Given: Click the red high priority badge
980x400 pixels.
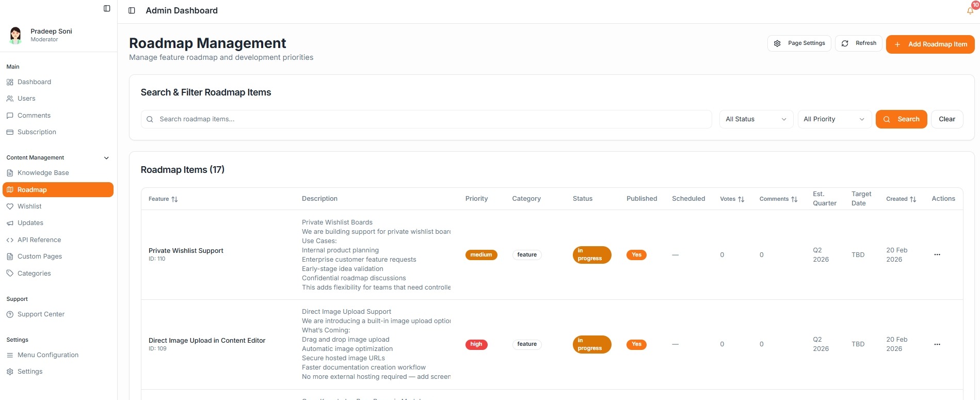Looking at the screenshot, I should [476, 344].
